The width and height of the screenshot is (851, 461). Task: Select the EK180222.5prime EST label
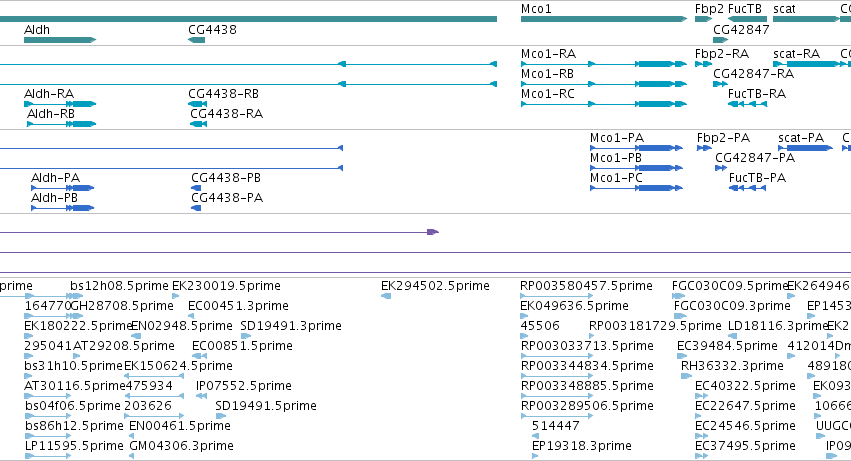click(x=79, y=326)
